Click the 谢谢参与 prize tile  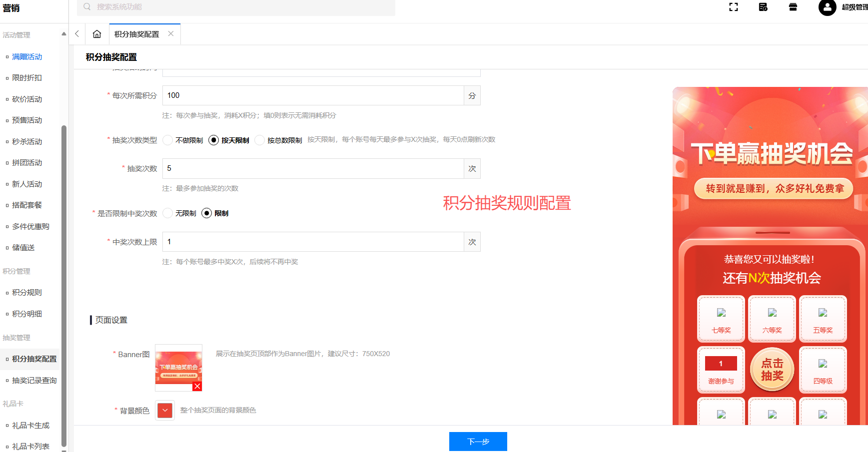(x=721, y=370)
